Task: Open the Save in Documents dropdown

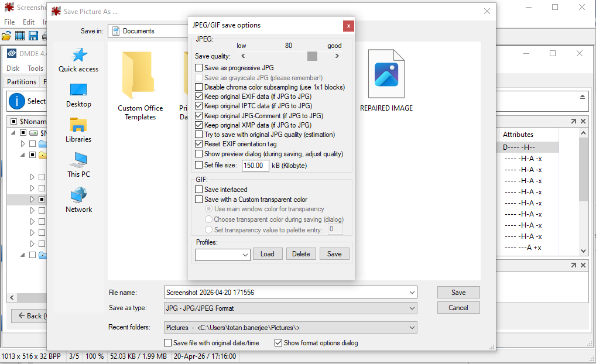Action: coord(148,31)
